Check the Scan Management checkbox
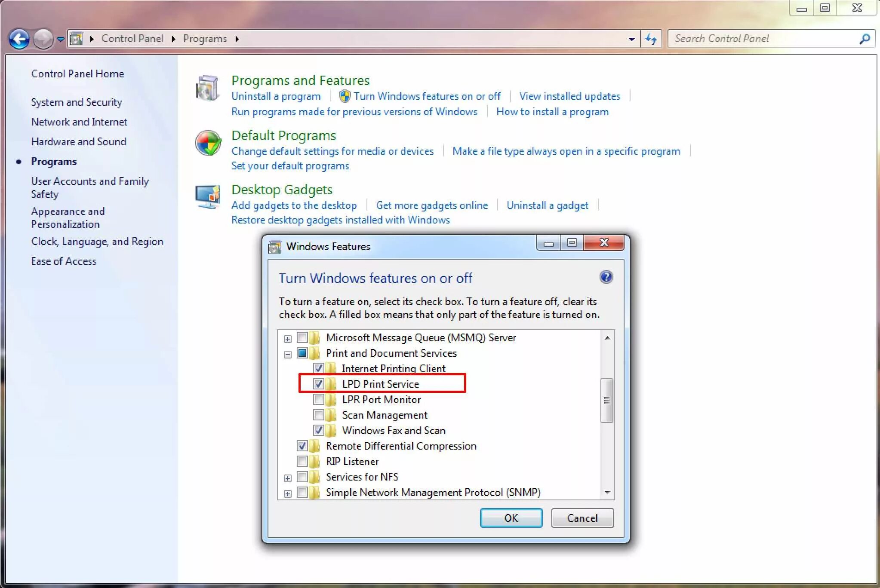Viewport: 880px width, 588px height. pos(318,415)
